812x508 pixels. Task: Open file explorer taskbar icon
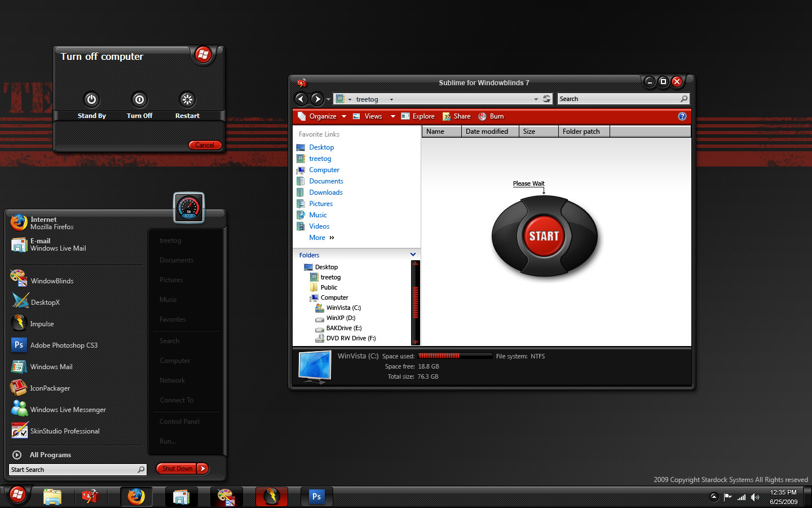(x=52, y=497)
